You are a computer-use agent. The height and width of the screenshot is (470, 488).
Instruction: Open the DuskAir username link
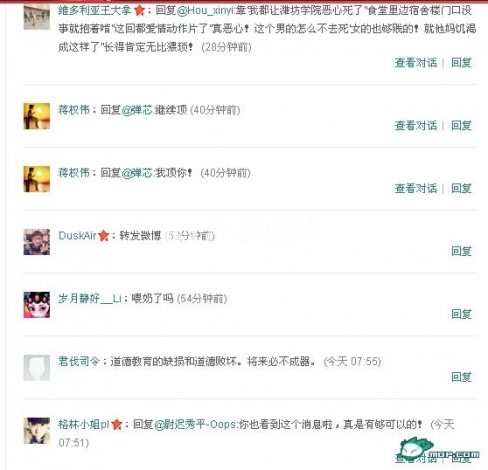[77, 236]
